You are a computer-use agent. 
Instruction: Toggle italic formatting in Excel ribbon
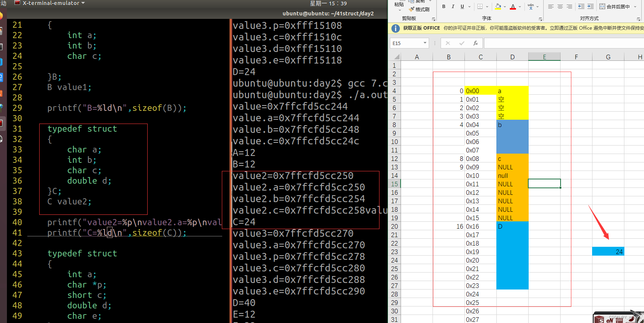(453, 7)
